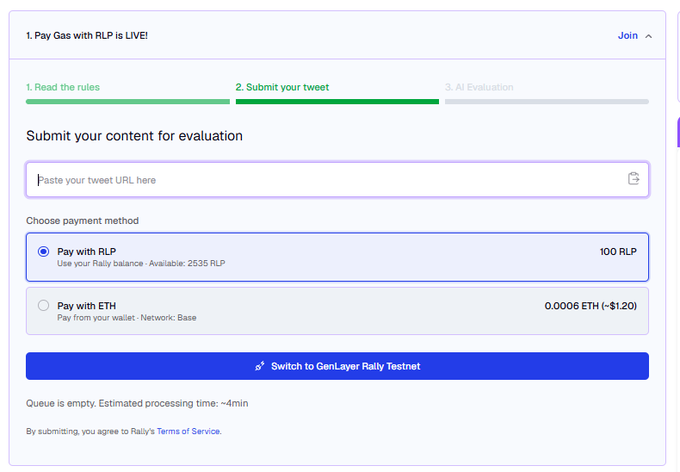
Task: Click the 'Pay Gas with RLP is LIVE!' header
Action: coord(87,36)
